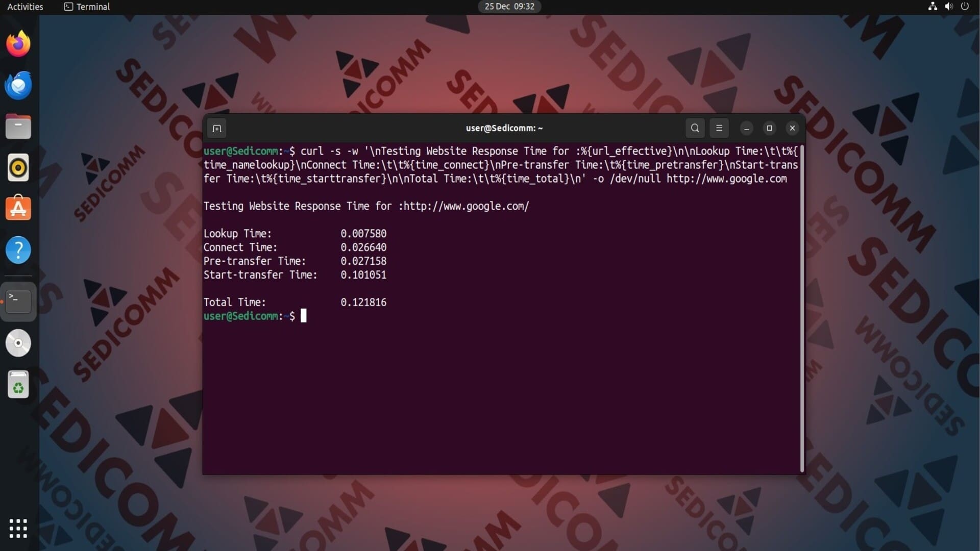Open the volume indicator in the top bar
Screen dimensions: 980x551
click(948, 7)
